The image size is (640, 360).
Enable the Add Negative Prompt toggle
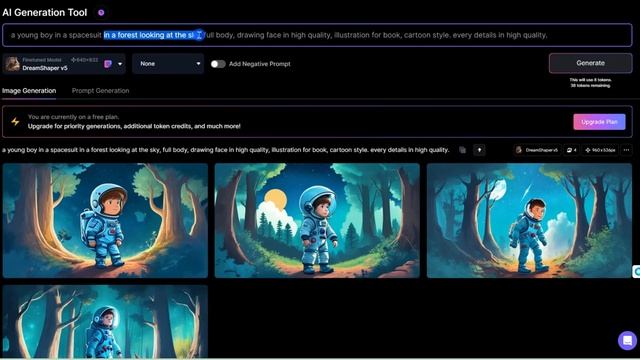pyautogui.click(x=218, y=64)
